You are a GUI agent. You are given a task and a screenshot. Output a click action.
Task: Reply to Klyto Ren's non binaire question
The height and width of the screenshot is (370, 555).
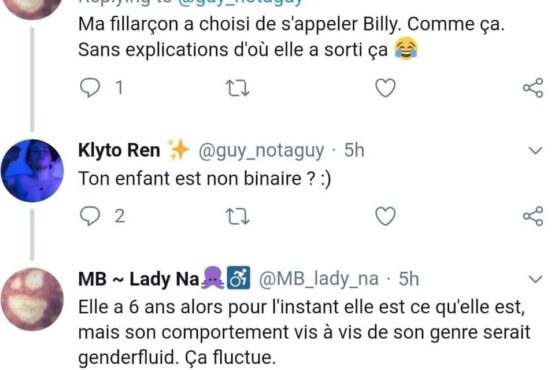click(90, 216)
